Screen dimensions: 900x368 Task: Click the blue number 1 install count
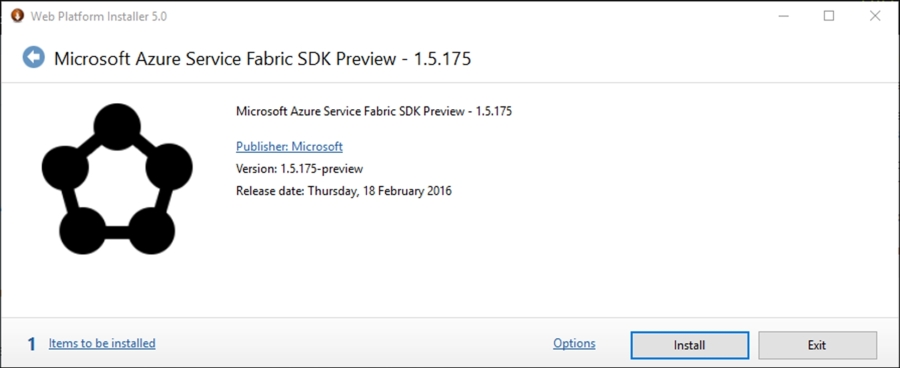click(x=32, y=344)
